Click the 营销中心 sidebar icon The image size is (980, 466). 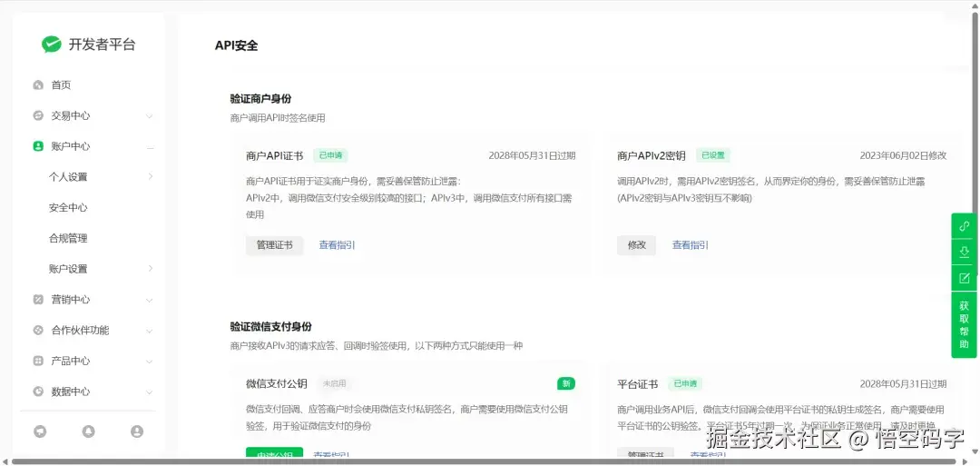[x=38, y=300]
